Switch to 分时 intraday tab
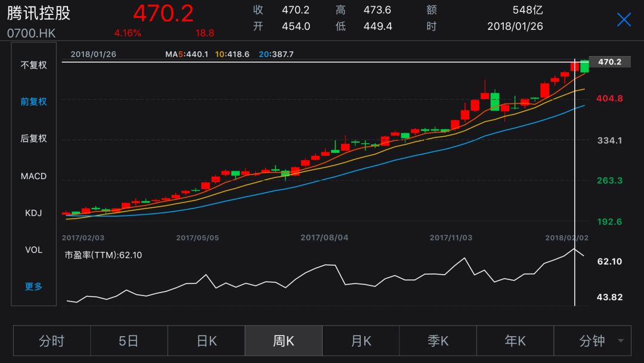The width and height of the screenshot is (644, 363). coord(52,341)
